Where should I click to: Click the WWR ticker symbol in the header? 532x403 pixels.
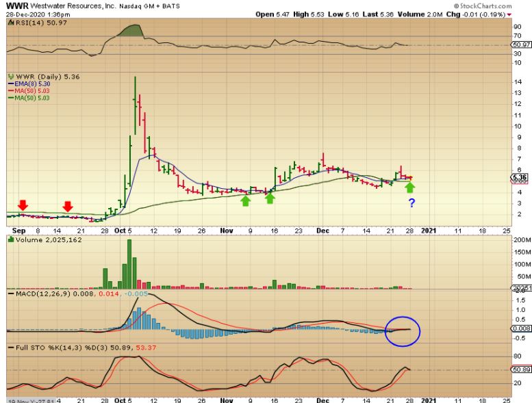coord(17,5)
